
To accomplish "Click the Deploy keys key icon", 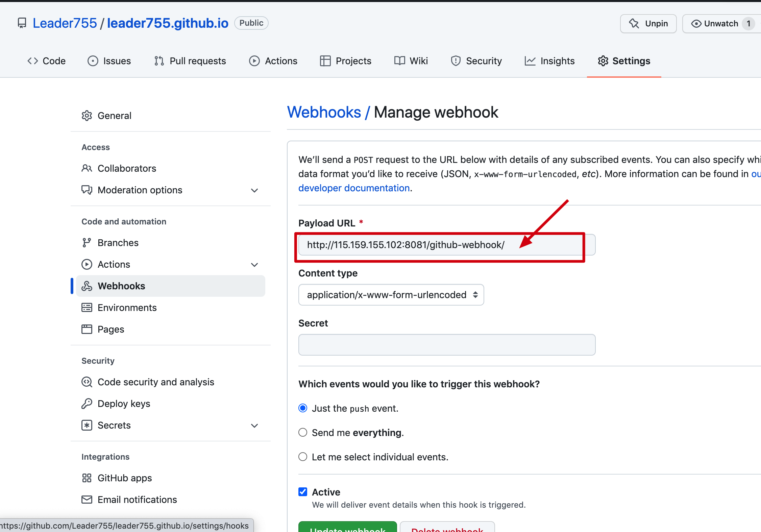I will point(87,404).
